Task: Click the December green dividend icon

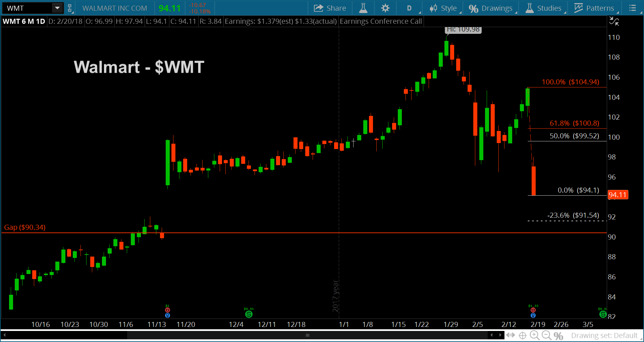Action: (249, 314)
